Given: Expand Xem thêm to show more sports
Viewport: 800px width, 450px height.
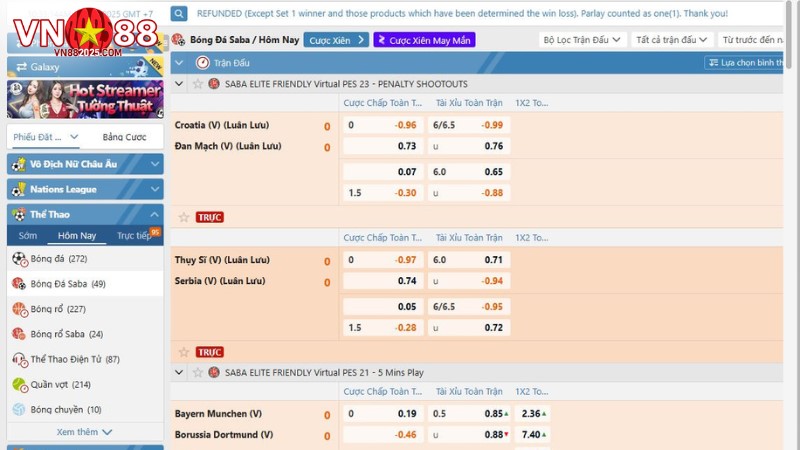Looking at the screenshot, I should pos(84,432).
